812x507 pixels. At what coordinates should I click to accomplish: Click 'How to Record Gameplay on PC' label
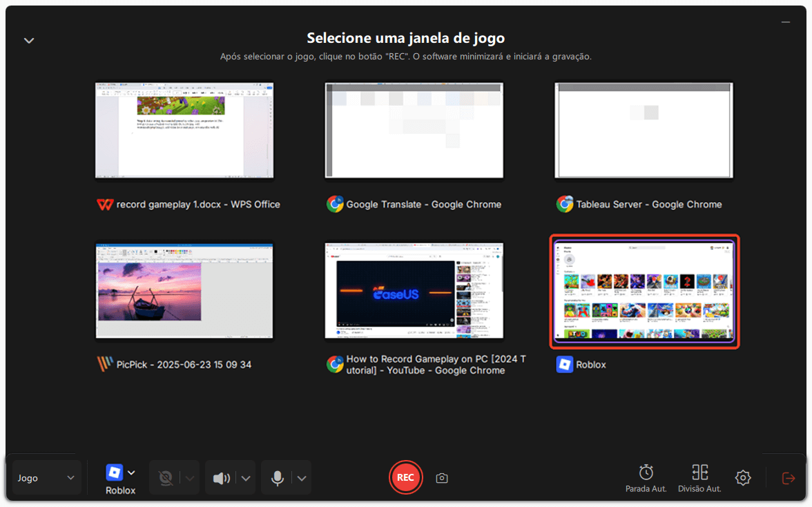pos(436,365)
